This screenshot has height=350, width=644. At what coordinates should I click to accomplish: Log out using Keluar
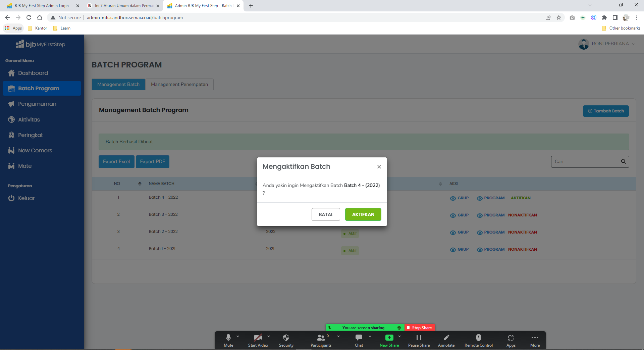[42, 198]
